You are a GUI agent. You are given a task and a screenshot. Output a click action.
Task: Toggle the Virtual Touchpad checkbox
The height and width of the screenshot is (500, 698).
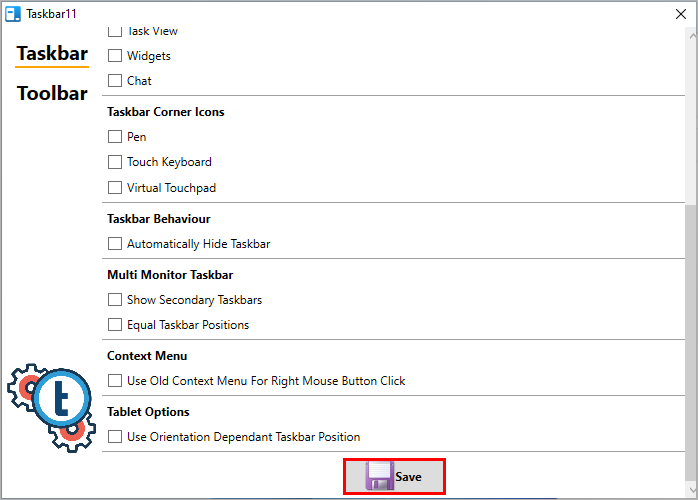[115, 187]
